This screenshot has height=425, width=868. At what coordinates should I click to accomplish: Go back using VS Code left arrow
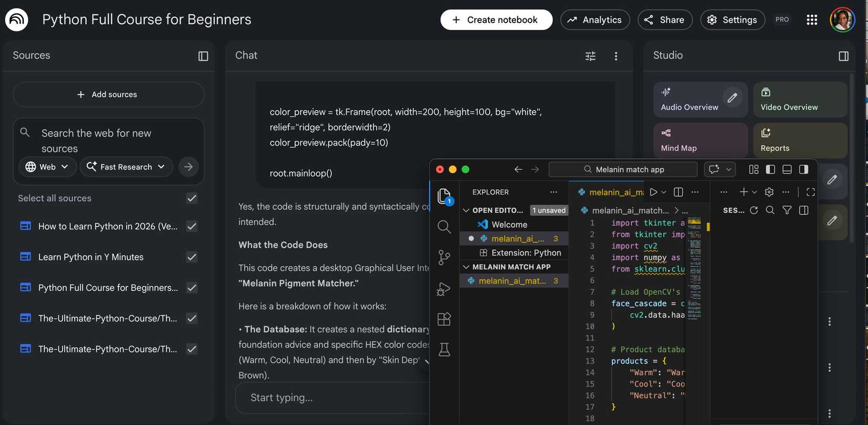coord(518,169)
